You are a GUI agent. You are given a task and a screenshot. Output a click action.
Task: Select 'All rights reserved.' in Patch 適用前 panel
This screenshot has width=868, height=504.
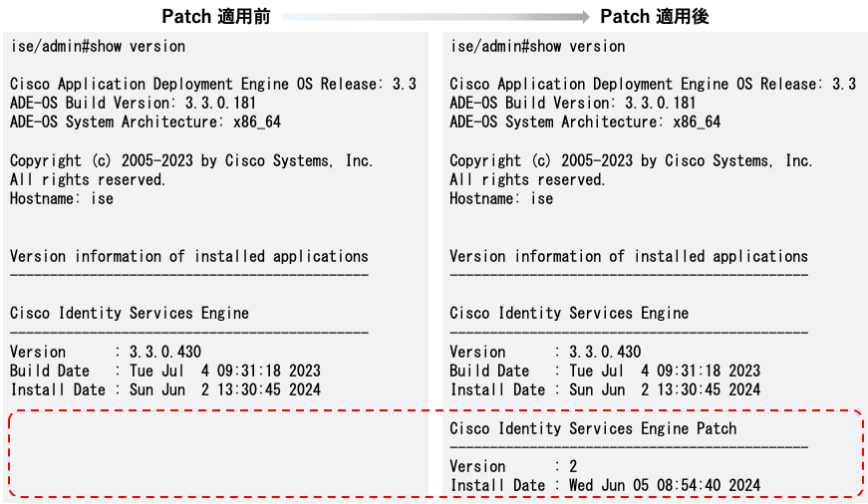88,180
